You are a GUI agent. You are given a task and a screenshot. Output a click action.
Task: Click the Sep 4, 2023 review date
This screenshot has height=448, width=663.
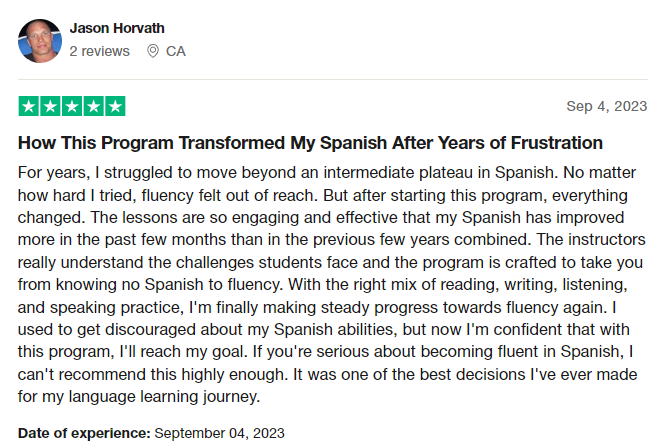[x=607, y=106]
